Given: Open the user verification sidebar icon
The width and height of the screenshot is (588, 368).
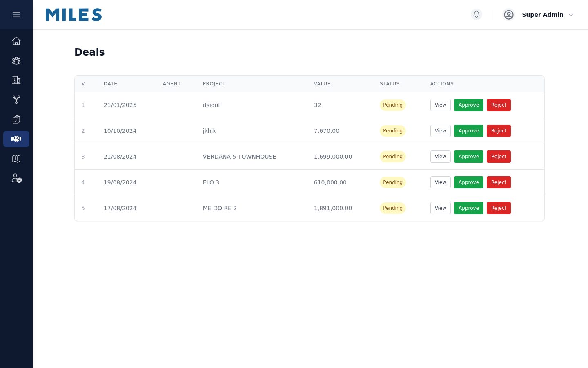Looking at the screenshot, I should coord(16,178).
